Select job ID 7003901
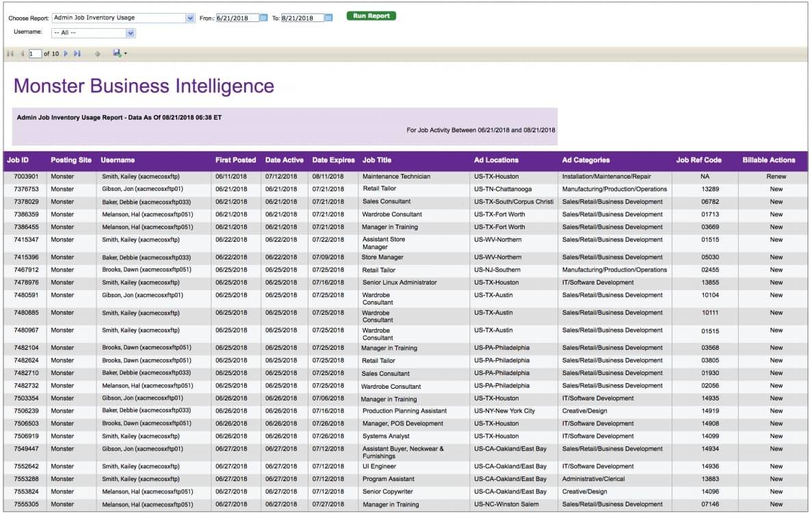Viewport: 812px width, 514px height. (26, 177)
